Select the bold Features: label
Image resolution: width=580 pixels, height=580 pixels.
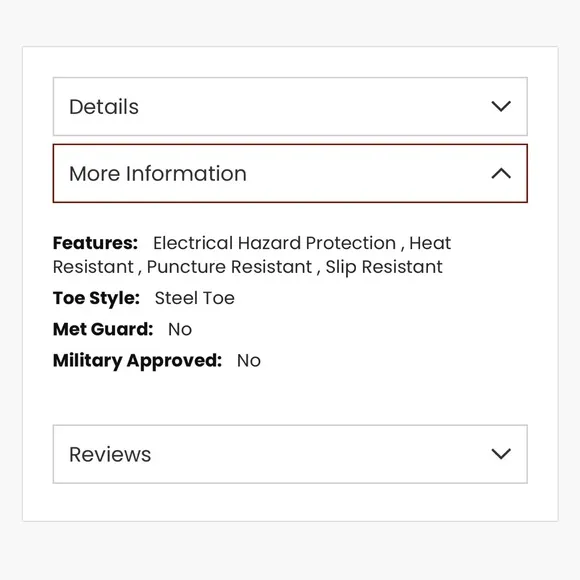[95, 243]
